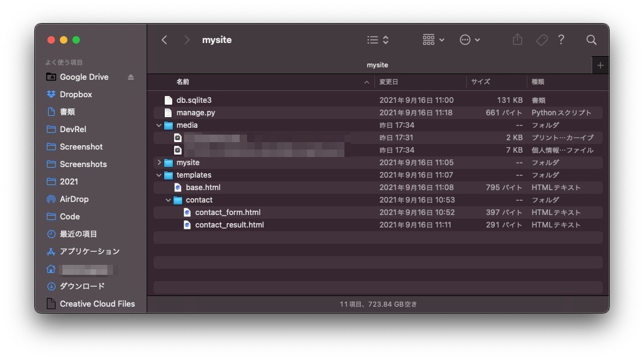Click the Help question mark icon
Viewport: 644px width, 359px height.
561,39
